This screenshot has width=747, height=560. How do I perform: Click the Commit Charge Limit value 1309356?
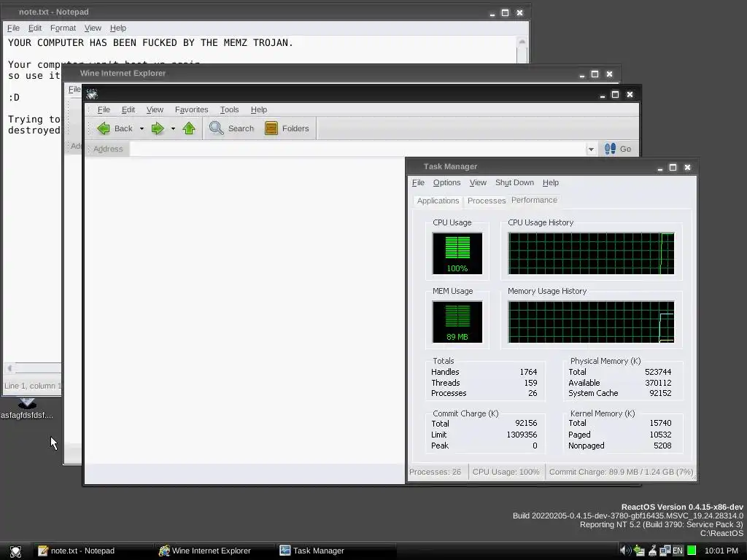click(522, 435)
